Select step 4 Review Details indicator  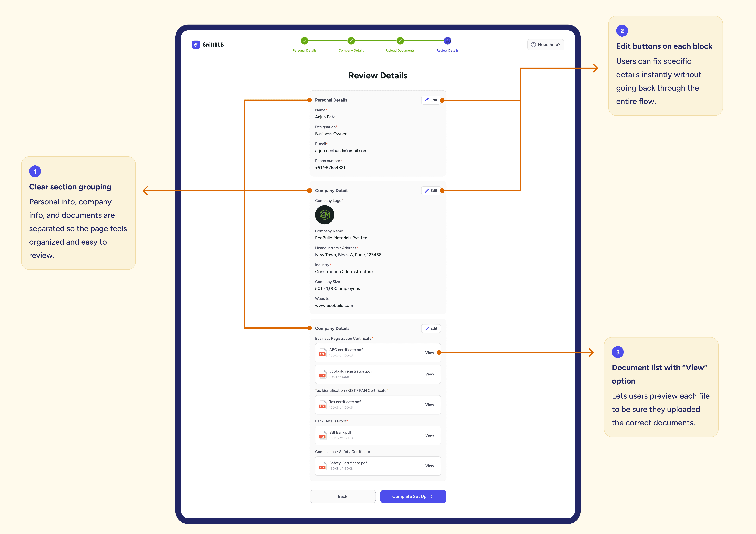447,40
